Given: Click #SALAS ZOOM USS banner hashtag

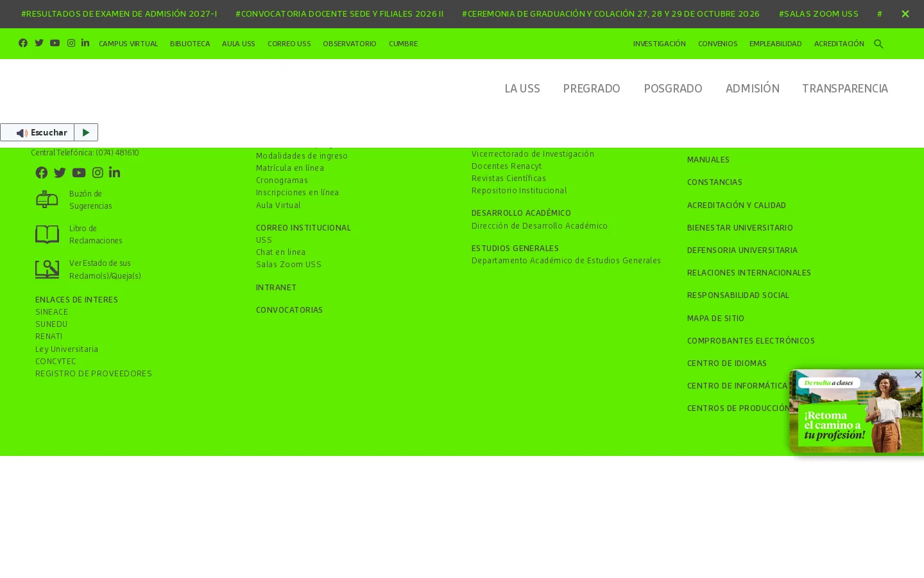Looking at the screenshot, I should 819,13.
